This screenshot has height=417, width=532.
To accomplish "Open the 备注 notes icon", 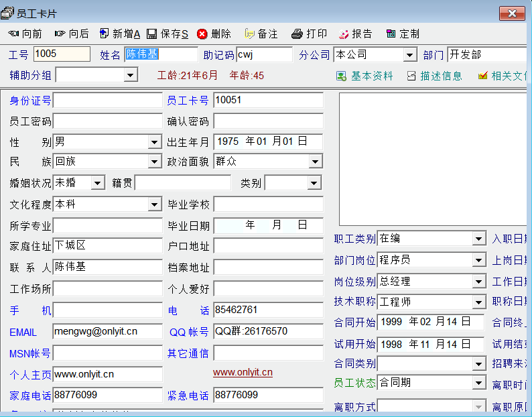I will click(249, 34).
